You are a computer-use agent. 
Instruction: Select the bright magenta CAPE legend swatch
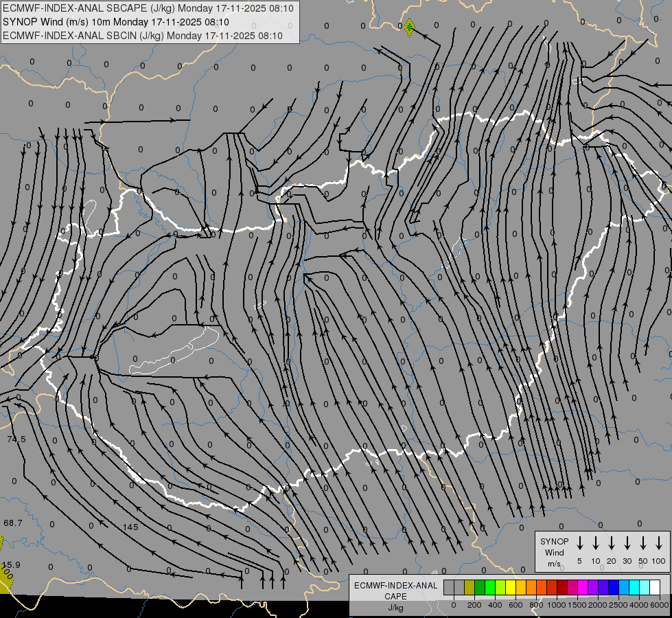click(x=583, y=587)
